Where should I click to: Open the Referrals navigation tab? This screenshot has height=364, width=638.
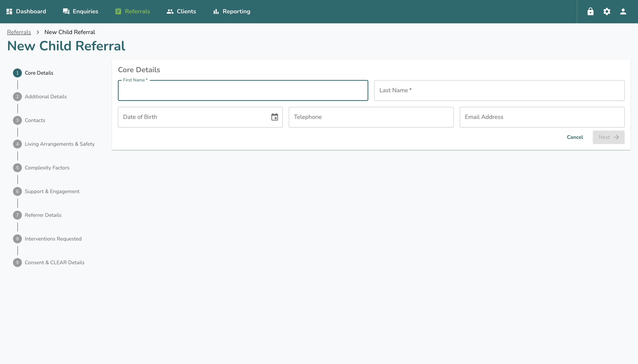(133, 11)
